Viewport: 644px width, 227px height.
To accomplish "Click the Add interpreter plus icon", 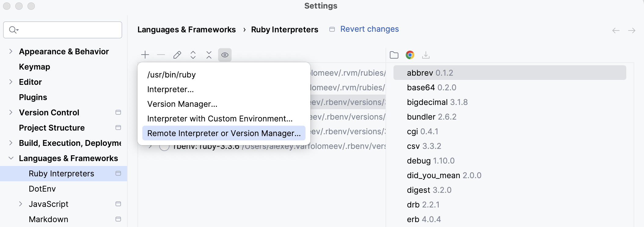I will pyautogui.click(x=145, y=55).
